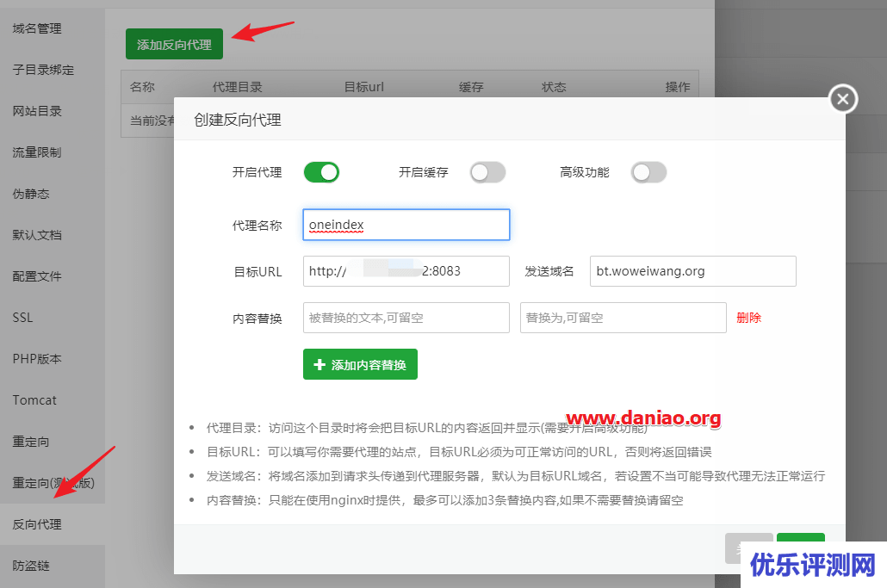
Task: Enable the 开启缓存 switch
Action: click(x=487, y=172)
